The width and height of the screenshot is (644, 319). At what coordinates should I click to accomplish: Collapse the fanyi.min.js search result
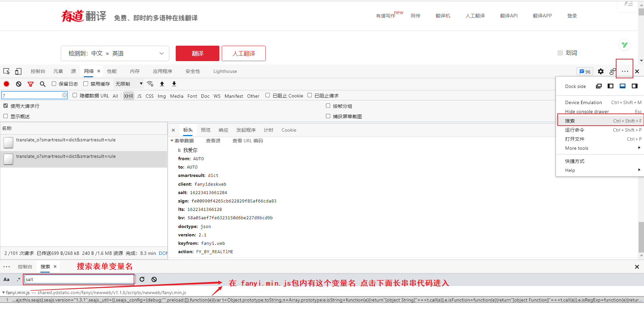[3, 293]
